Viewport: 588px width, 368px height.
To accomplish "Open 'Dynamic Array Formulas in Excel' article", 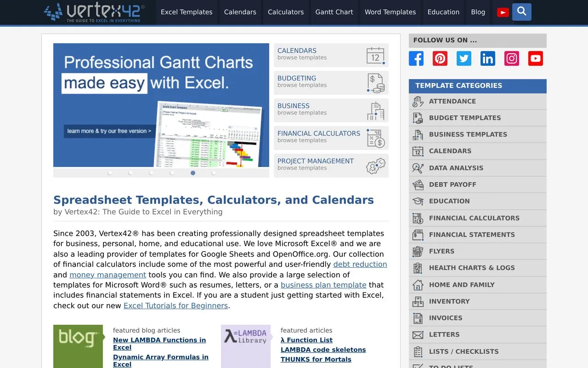I will pos(161,361).
